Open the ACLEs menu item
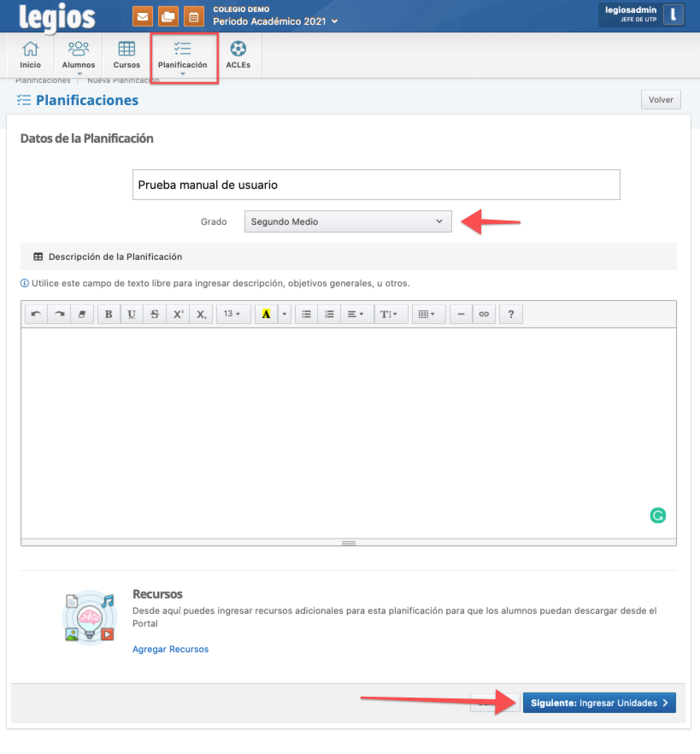Viewport: 700px width, 754px height. [x=238, y=55]
